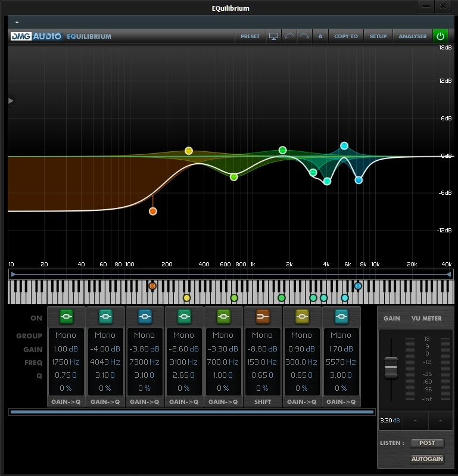Viewport: 458px width, 476px height.
Task: Open Mono group selector for 300 Hz band
Action: 302,335
